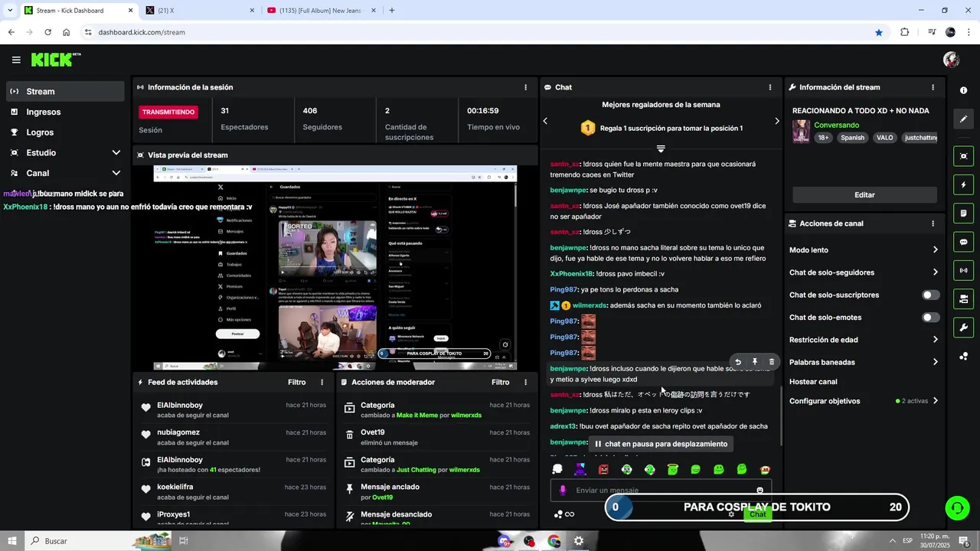980x551 pixels.
Task: Open Restricción de edad settings arrow
Action: [x=935, y=340]
